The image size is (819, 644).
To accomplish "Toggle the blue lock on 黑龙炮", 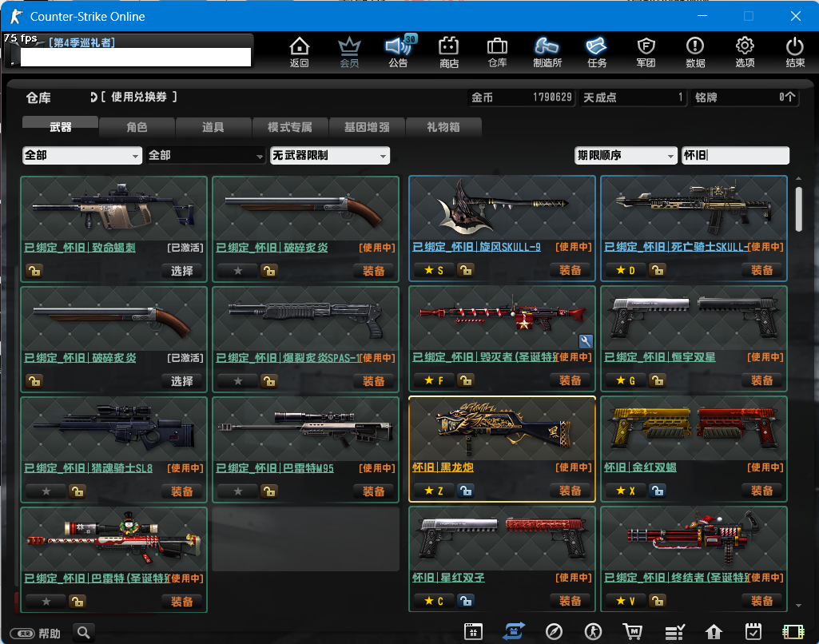I will click(x=466, y=491).
